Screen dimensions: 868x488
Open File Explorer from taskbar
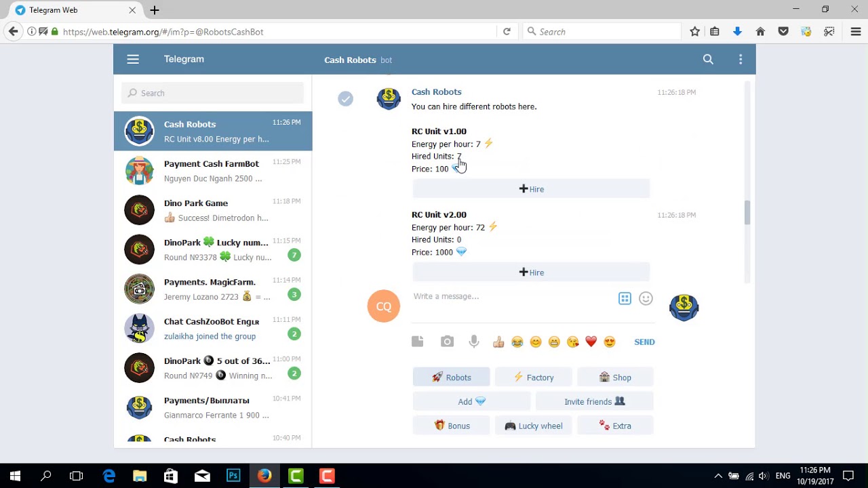pyautogui.click(x=140, y=476)
